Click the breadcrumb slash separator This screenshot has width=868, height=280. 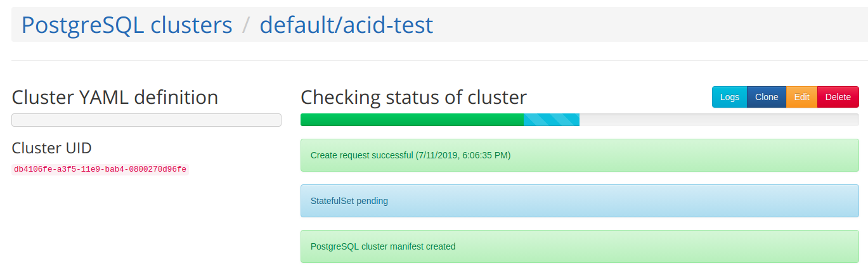[x=246, y=25]
